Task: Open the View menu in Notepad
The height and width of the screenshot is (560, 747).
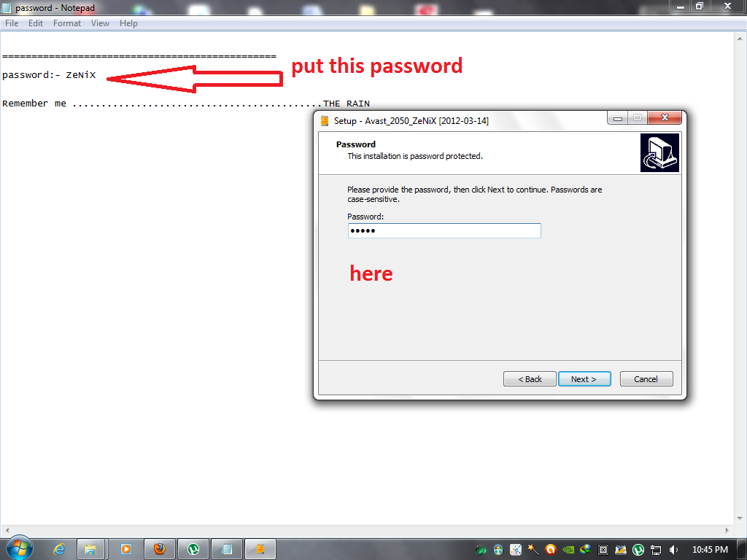Action: click(x=100, y=23)
